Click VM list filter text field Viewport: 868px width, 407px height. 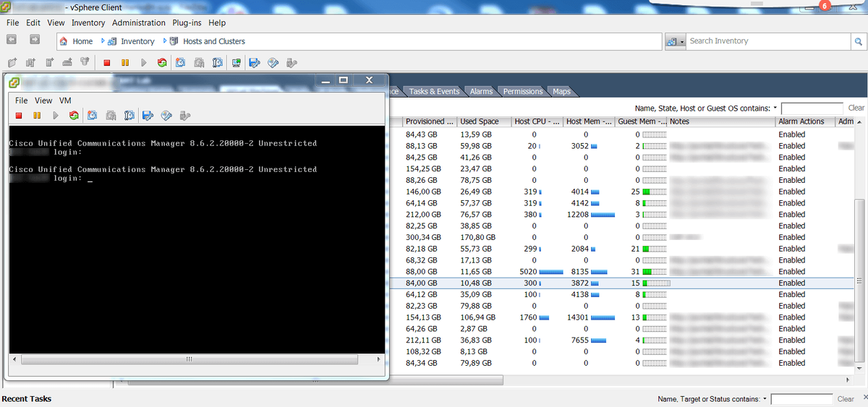[812, 108]
